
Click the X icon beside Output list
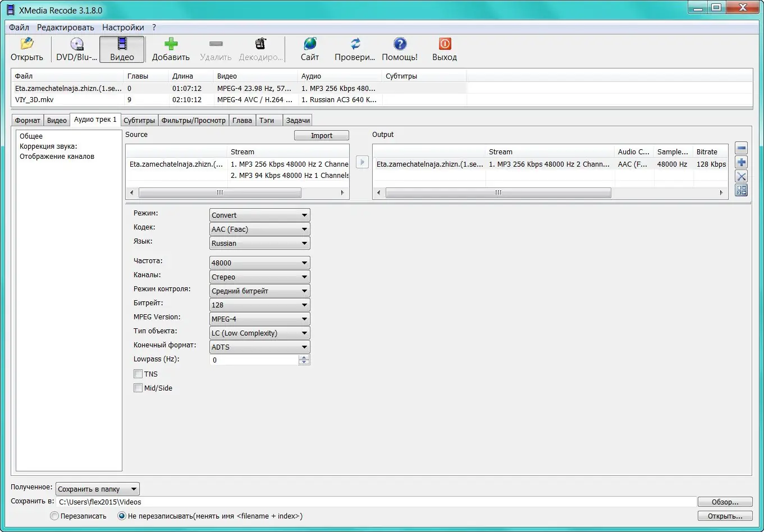[x=741, y=176]
